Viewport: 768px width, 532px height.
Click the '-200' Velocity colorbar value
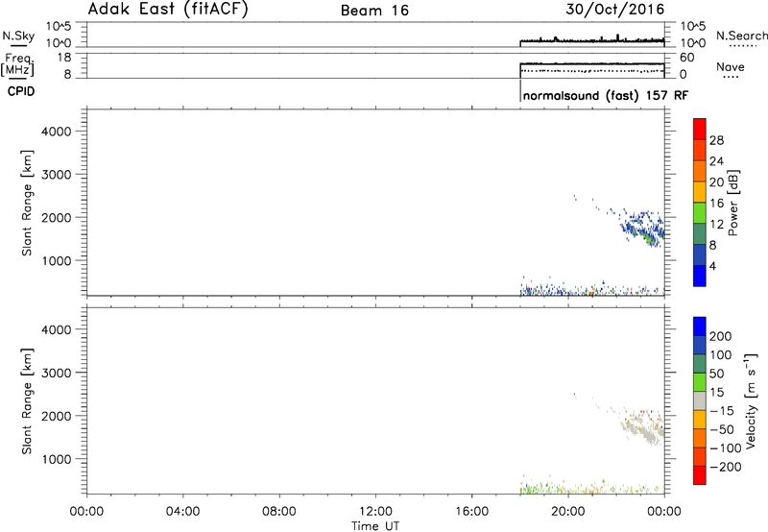(x=724, y=467)
